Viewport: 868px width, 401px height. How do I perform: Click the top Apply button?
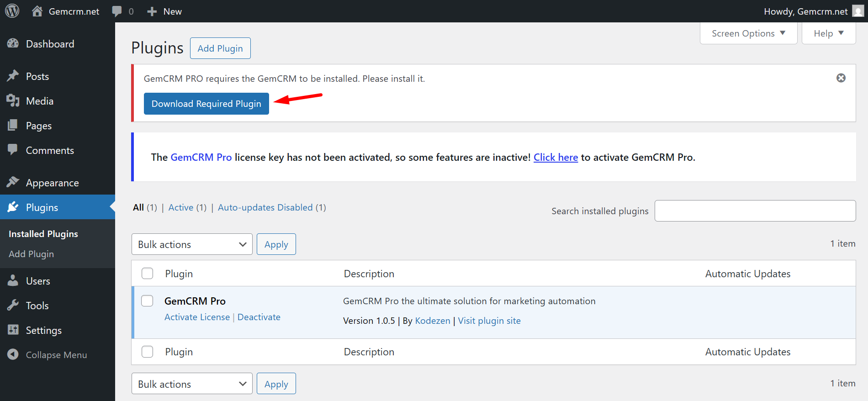click(x=276, y=244)
